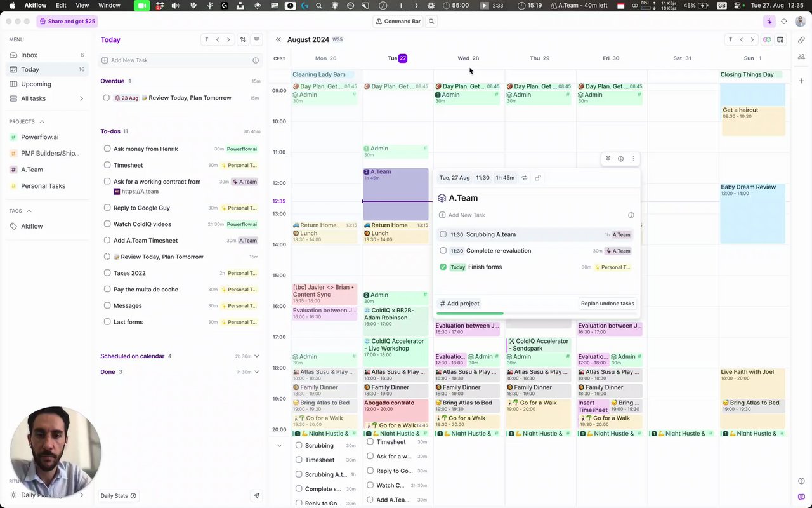The width and height of the screenshot is (812, 508).
Task: Click the sync/refresh icon at top right
Action: (784, 22)
